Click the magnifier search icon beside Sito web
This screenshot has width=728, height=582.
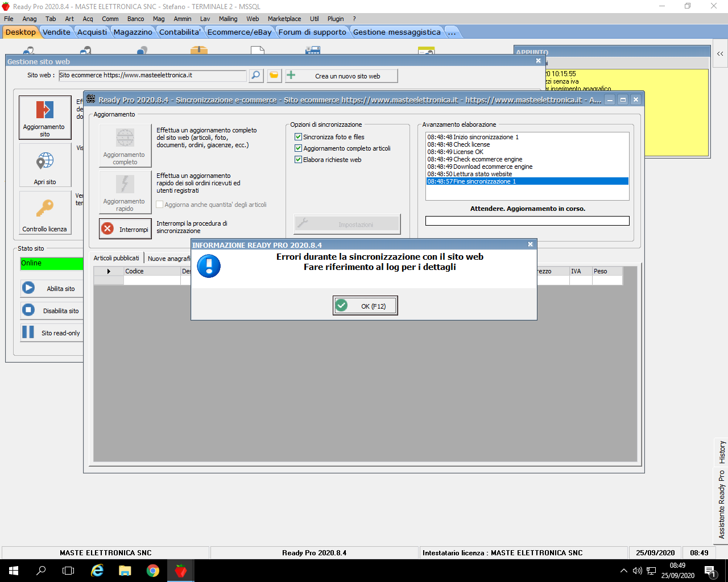pos(256,75)
